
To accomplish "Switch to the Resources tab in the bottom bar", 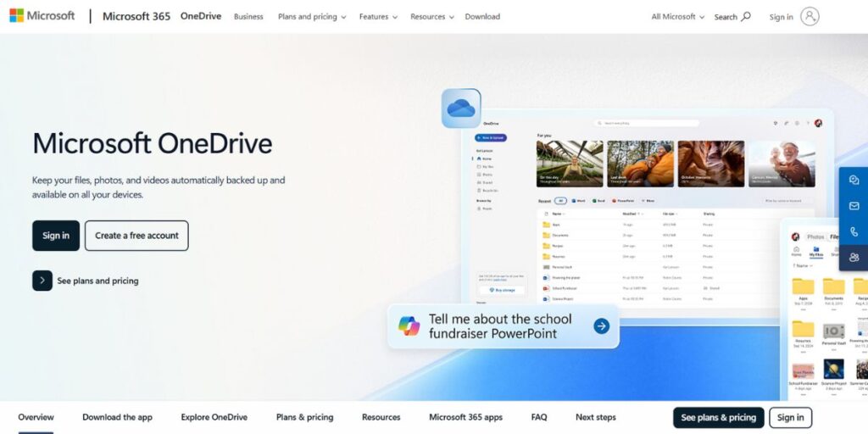I will pos(381,417).
